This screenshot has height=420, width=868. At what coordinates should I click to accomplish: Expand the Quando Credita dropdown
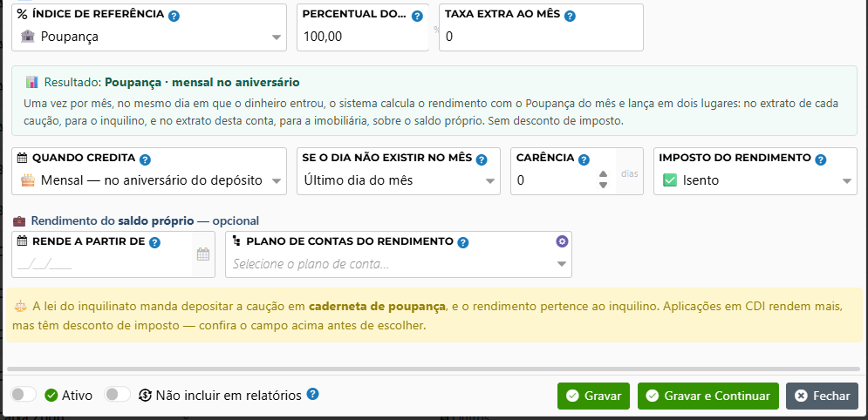tap(149, 180)
